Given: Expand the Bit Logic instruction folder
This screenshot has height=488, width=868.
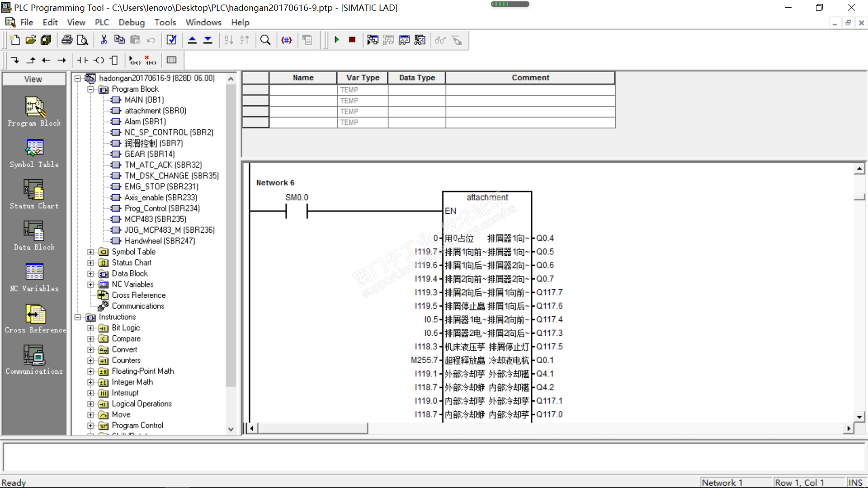Looking at the screenshot, I should click(x=90, y=328).
